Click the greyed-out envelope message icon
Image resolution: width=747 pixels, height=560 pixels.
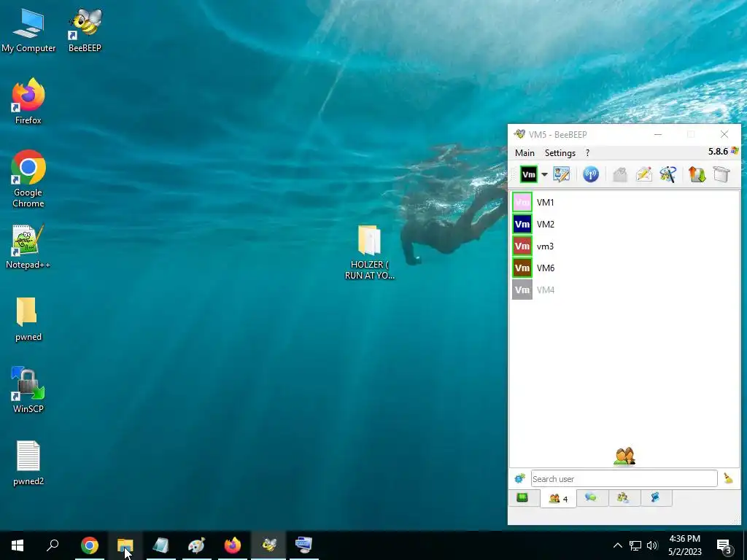tap(620, 175)
